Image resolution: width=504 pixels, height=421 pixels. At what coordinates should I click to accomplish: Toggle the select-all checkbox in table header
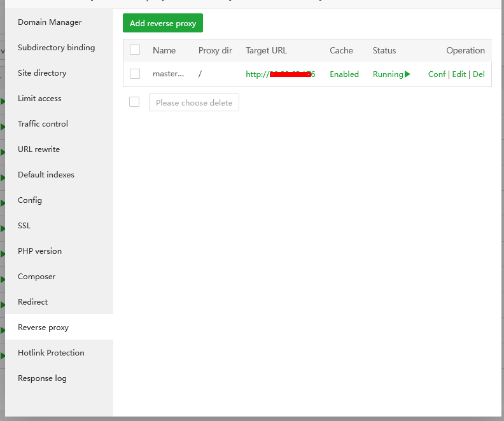(135, 50)
